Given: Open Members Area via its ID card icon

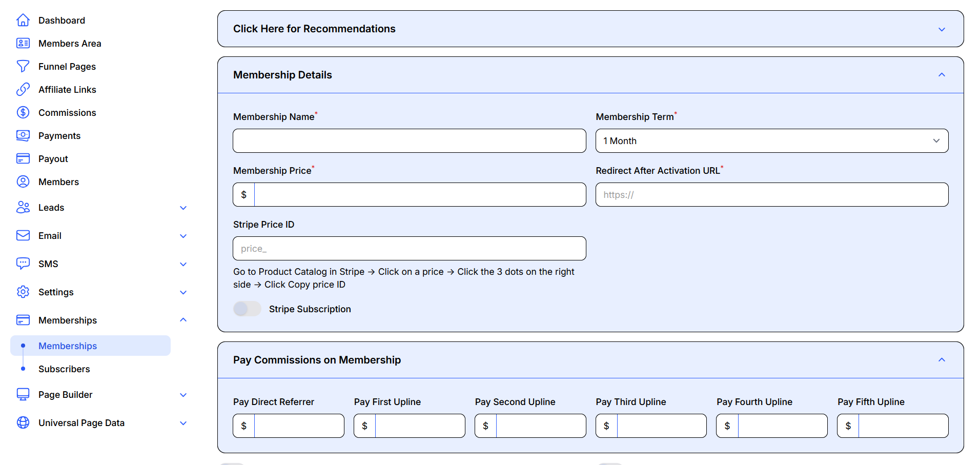Looking at the screenshot, I should pos(23,44).
